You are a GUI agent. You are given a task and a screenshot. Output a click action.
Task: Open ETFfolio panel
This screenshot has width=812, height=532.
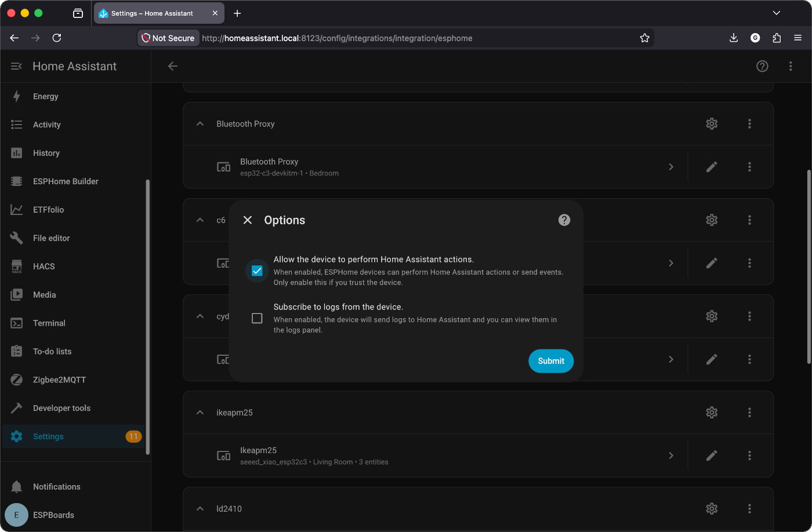73,210
